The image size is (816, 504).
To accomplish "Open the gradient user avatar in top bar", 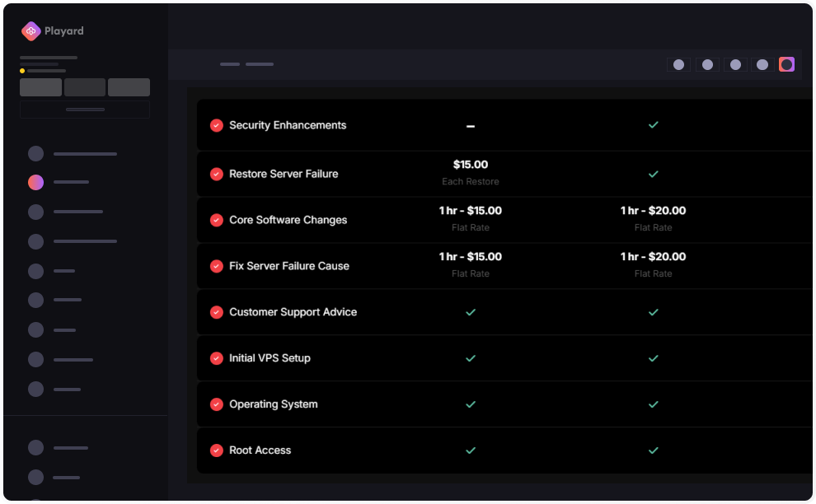I will click(786, 64).
